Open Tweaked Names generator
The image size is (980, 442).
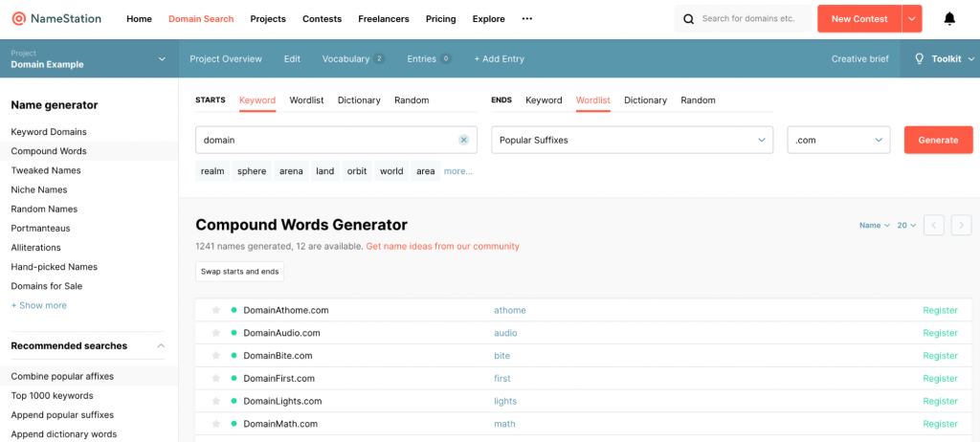[46, 170]
